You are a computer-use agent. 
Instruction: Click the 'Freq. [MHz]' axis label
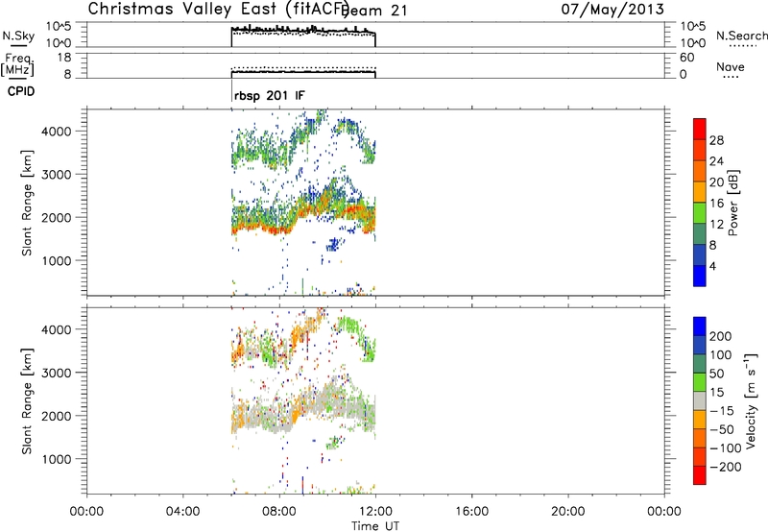(17, 65)
